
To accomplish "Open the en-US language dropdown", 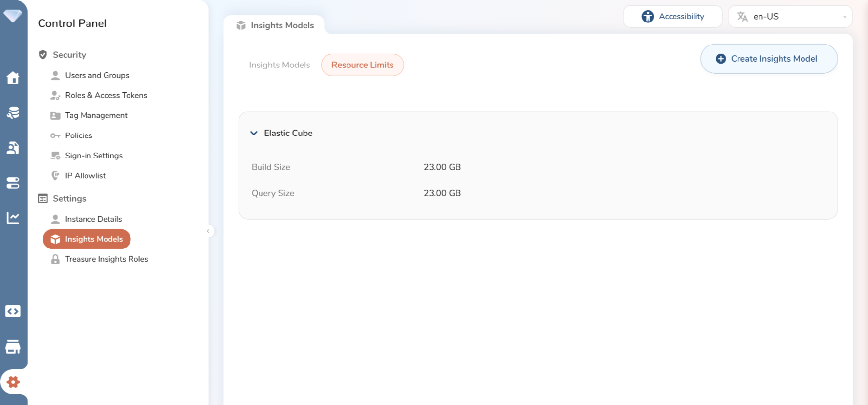I will pyautogui.click(x=790, y=17).
